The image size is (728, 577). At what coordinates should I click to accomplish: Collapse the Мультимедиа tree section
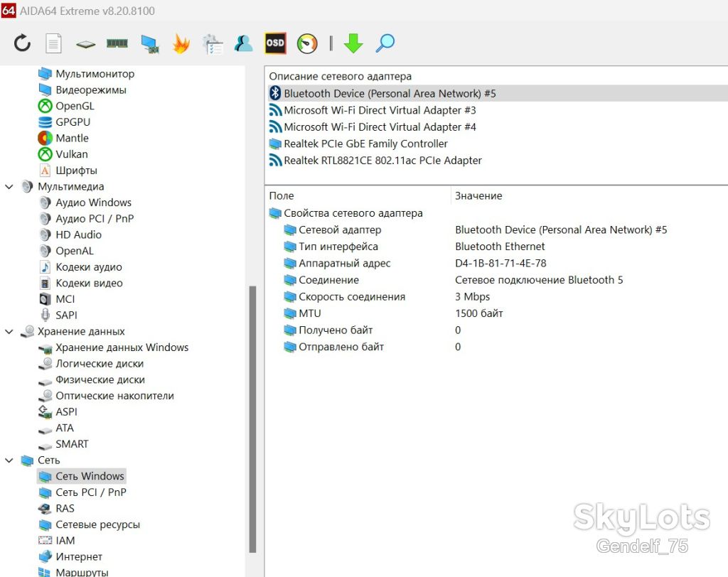click(x=9, y=187)
